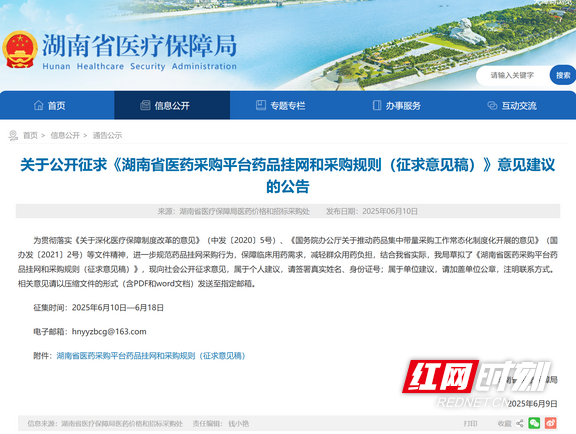Screen dimensions: 576x434
Task: Click the 信息来源 text in the footer bar
Action: 105,423
